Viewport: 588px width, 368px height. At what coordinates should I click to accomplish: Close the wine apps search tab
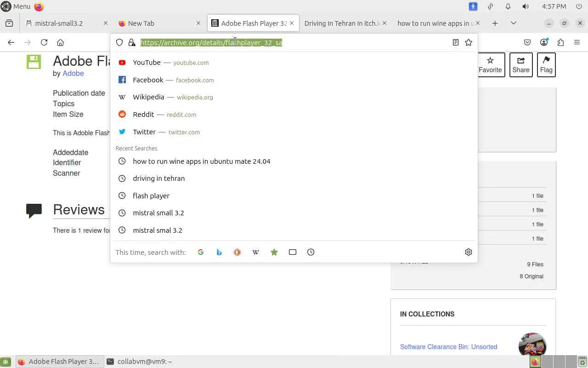point(478,23)
